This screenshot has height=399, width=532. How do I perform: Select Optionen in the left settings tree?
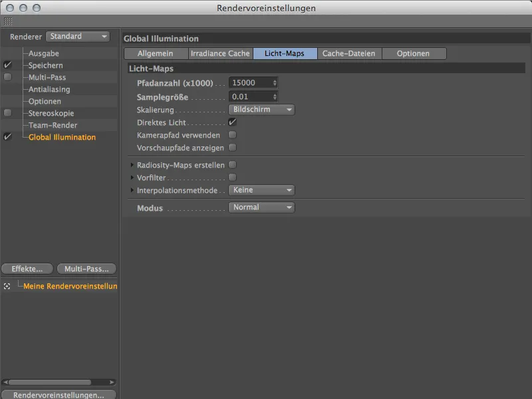pos(45,102)
